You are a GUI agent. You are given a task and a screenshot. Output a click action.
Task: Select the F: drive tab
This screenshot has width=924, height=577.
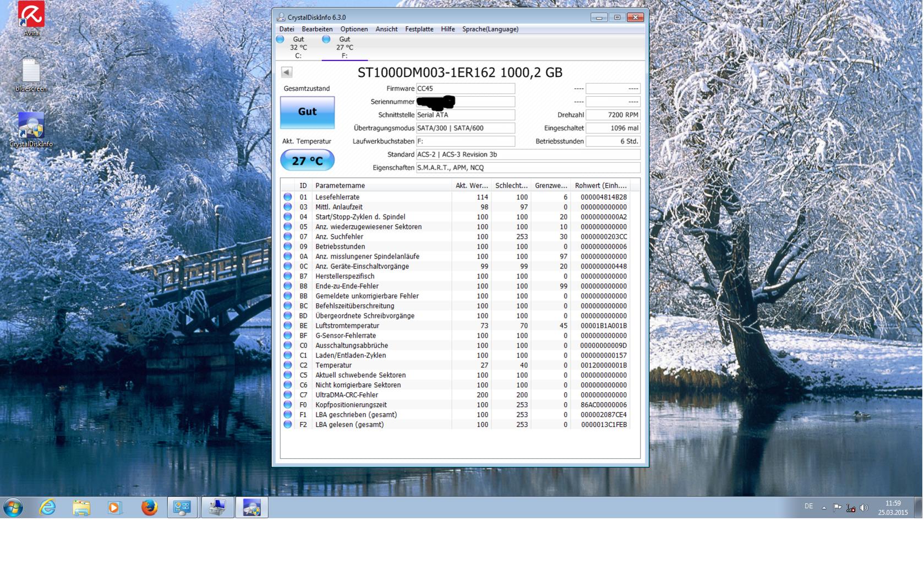point(345,47)
